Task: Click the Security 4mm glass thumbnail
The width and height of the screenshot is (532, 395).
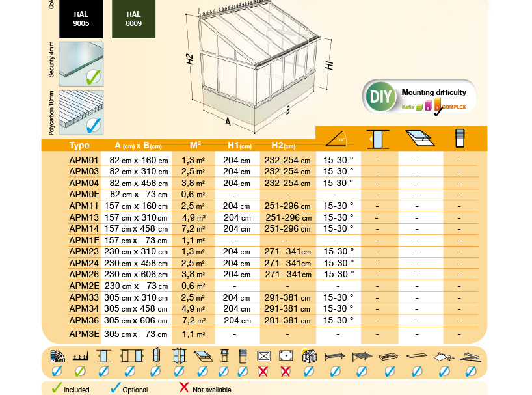Action: pyautogui.click(x=81, y=64)
